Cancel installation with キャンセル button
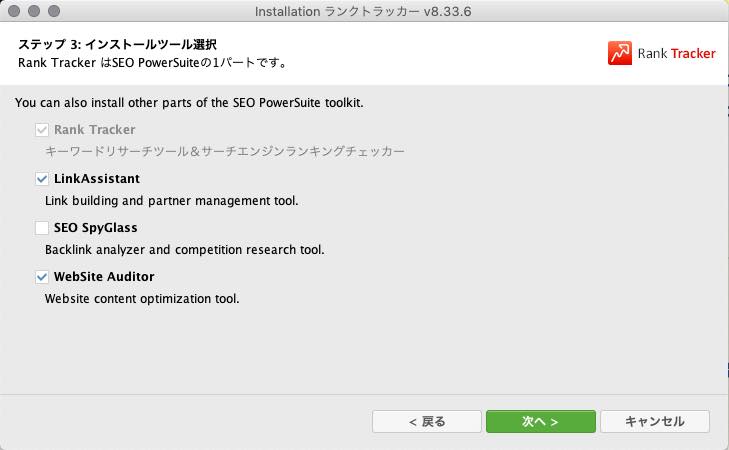 (x=655, y=421)
